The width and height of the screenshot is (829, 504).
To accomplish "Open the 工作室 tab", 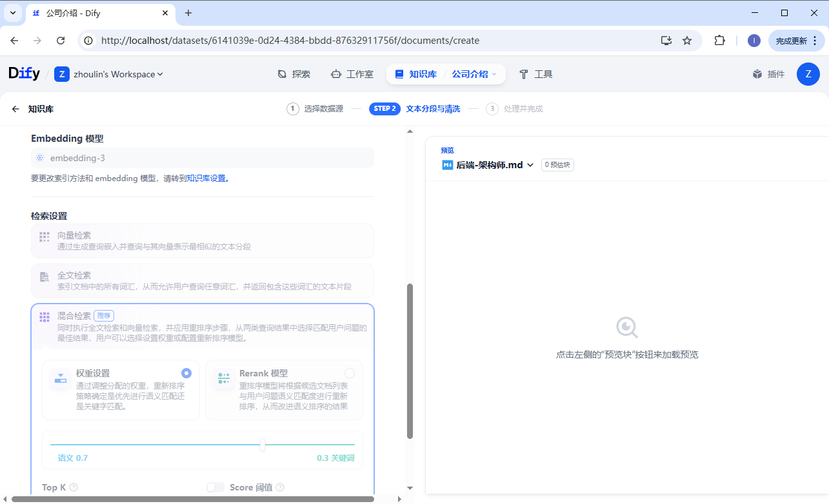I will point(352,74).
